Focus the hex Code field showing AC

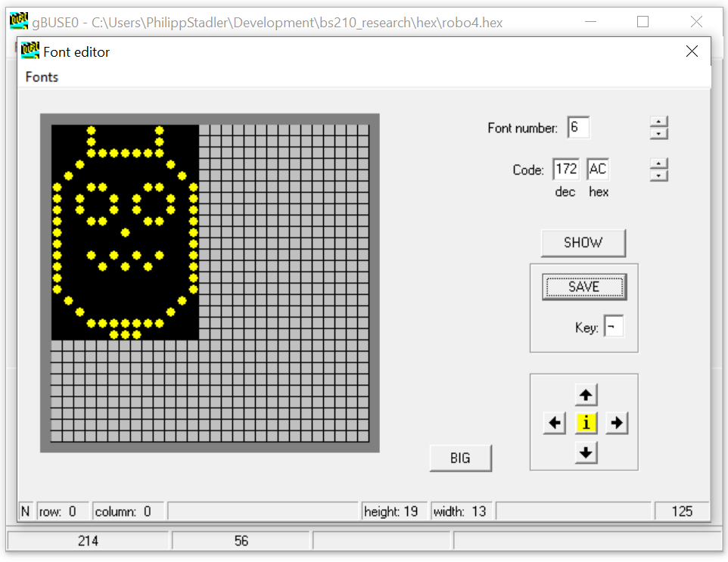(x=598, y=169)
